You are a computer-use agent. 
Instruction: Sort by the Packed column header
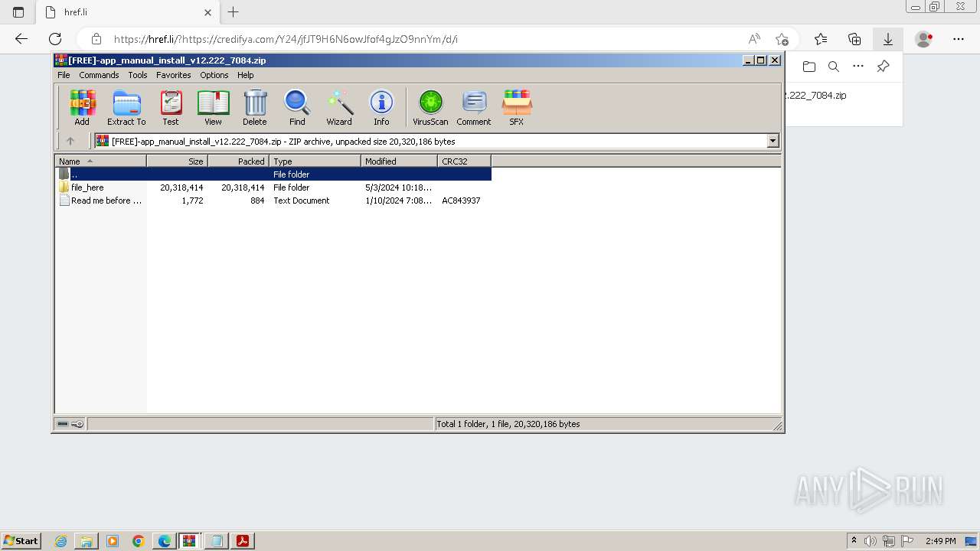point(238,161)
